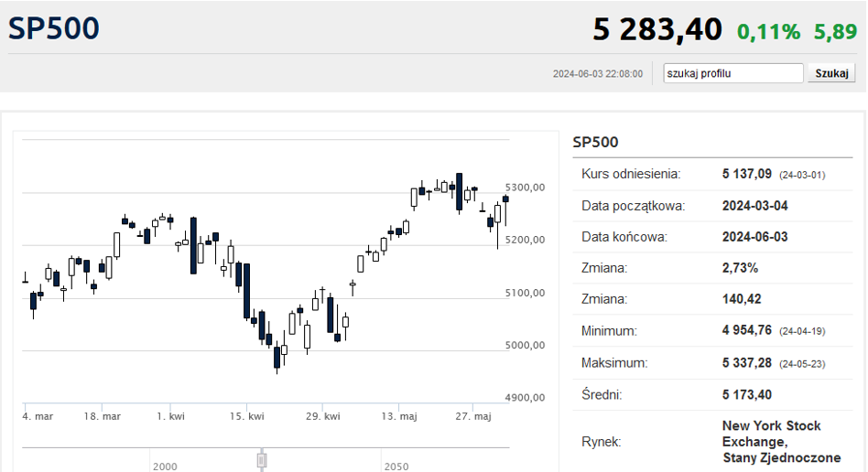The height and width of the screenshot is (472, 868).
Task: Click the '27. maj' x-axis label
Action: [472, 416]
